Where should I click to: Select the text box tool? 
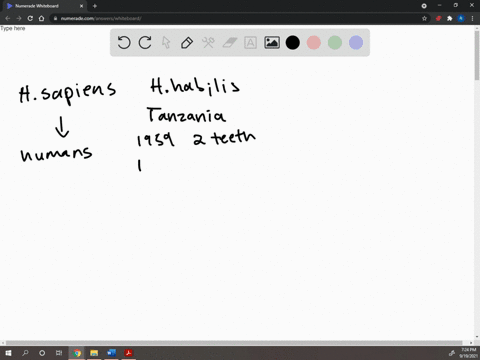point(250,43)
